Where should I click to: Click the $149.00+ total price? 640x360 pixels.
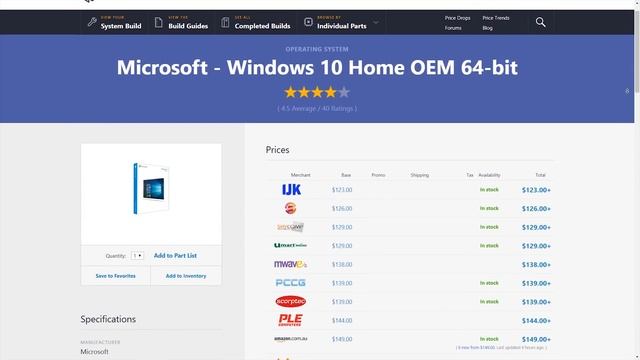click(536, 339)
